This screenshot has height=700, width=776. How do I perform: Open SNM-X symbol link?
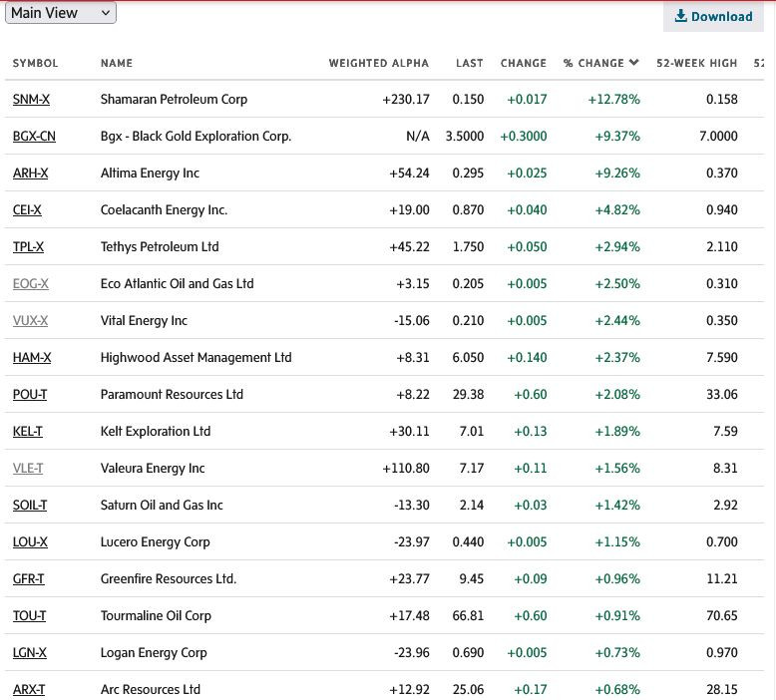click(x=31, y=100)
